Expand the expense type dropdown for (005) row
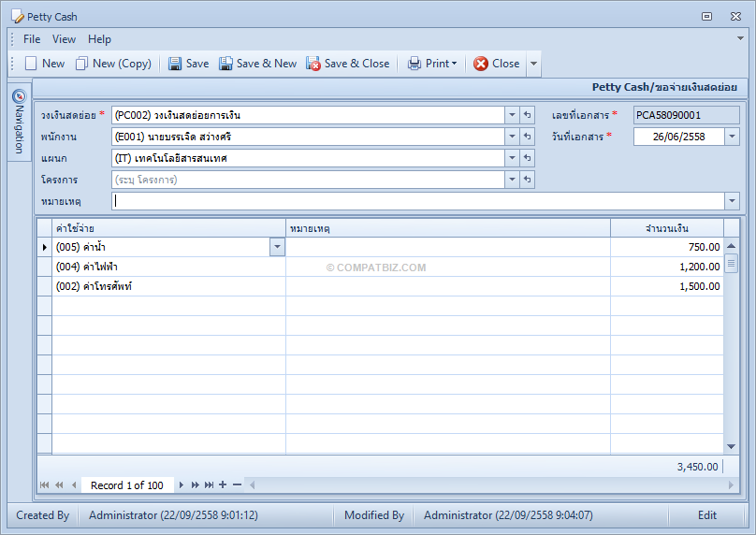756x535 pixels. 277,247
